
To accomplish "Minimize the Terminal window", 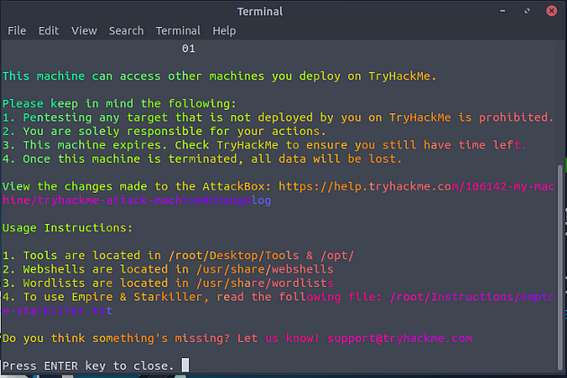I will pos(502,11).
